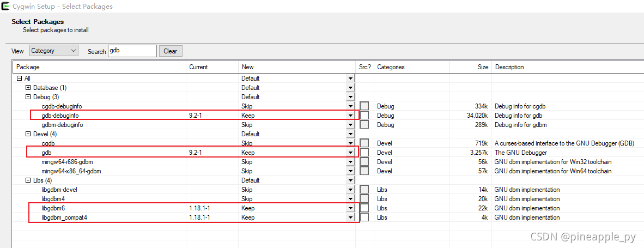Click the 34,020k size value
The width and height of the screenshot is (644, 248).
pyautogui.click(x=478, y=116)
